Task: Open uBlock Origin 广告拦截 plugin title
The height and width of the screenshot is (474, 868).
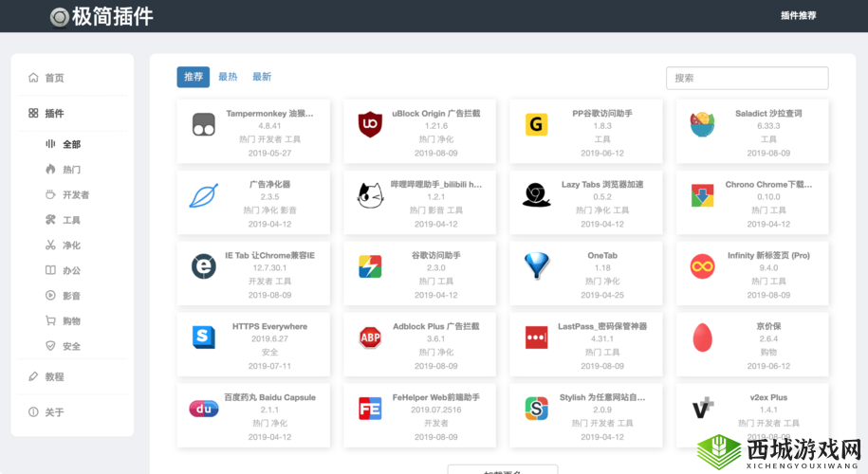Action: coord(436,114)
